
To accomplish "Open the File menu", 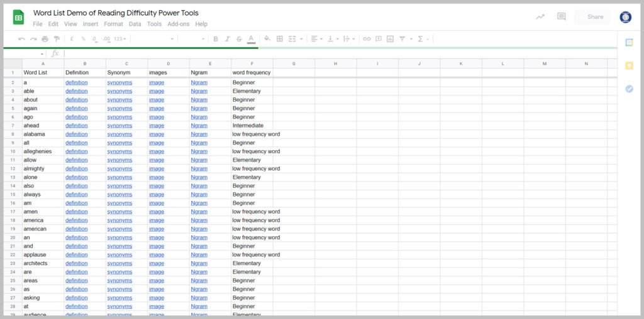I will point(38,24).
